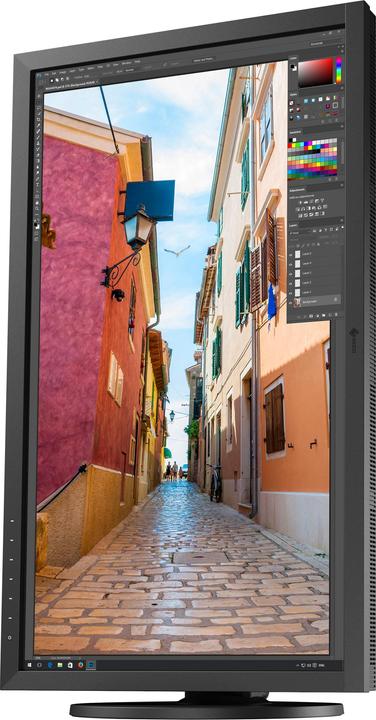Hide the topmost layer via eye icon
Image resolution: width=376 pixels, height=720 pixels.
(x=291, y=255)
